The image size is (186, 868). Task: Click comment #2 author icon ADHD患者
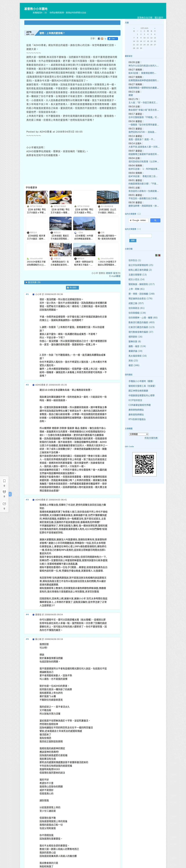[33, 385]
